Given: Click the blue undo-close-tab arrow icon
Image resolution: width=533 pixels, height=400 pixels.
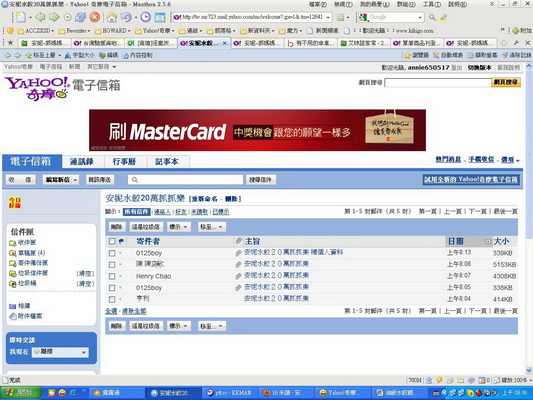Looking at the screenshot, I should [x=126, y=17].
